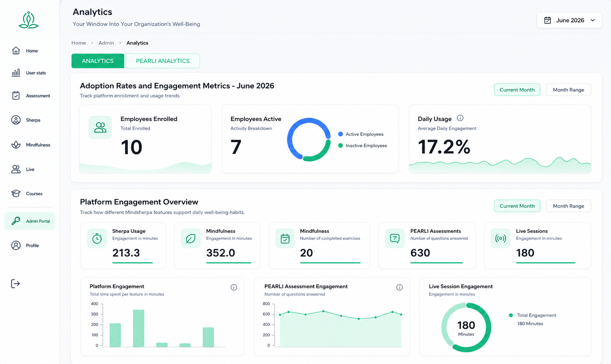Image resolution: width=611 pixels, height=364 pixels.
Task: Select Month Range in Platform Engagement Overview
Action: pos(569,206)
